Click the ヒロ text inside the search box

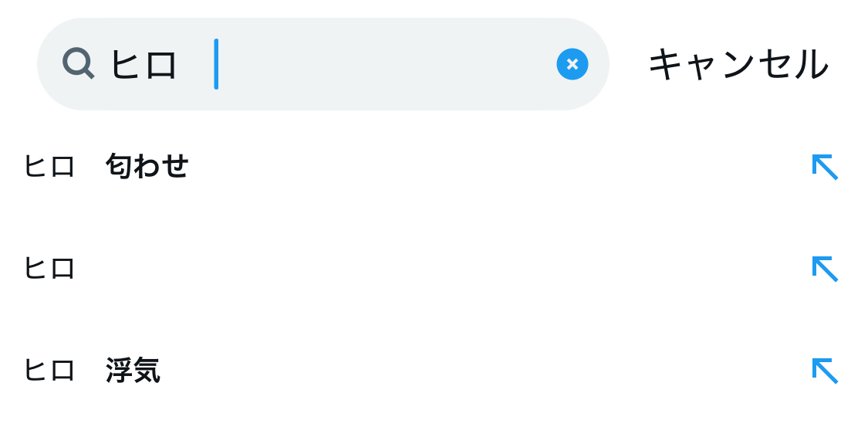tap(144, 64)
